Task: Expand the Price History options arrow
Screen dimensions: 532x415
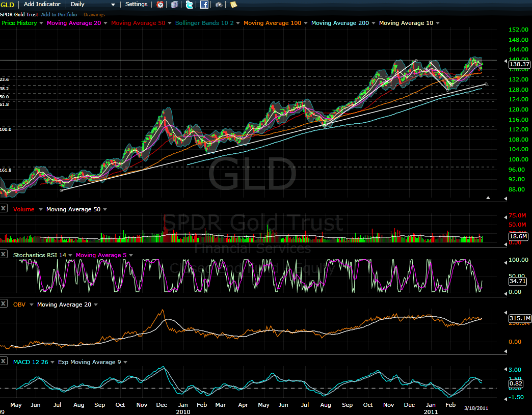Action: point(41,23)
